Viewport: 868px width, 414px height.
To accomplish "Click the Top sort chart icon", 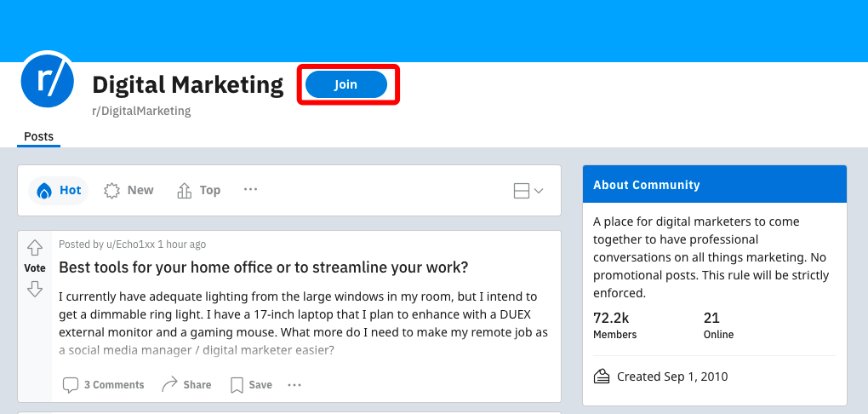I will 185,190.
